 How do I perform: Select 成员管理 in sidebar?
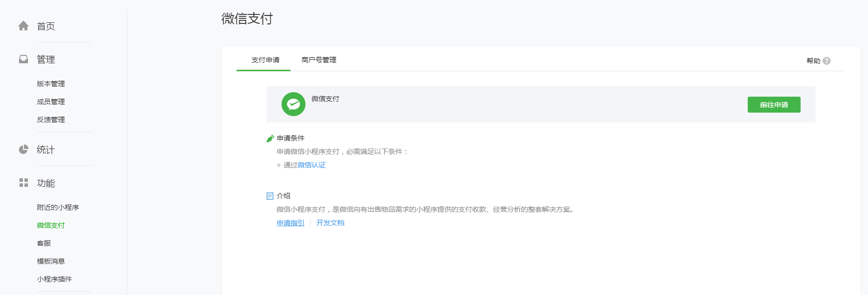click(51, 102)
